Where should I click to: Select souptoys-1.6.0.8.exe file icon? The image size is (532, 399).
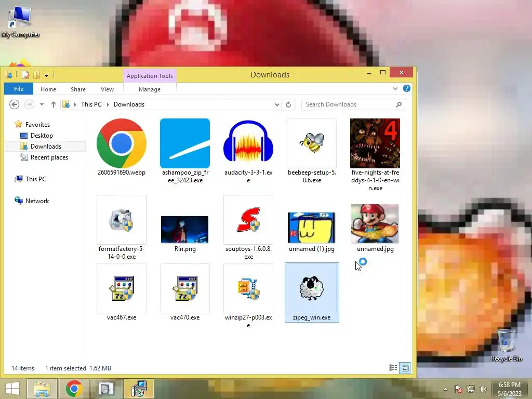(248, 220)
